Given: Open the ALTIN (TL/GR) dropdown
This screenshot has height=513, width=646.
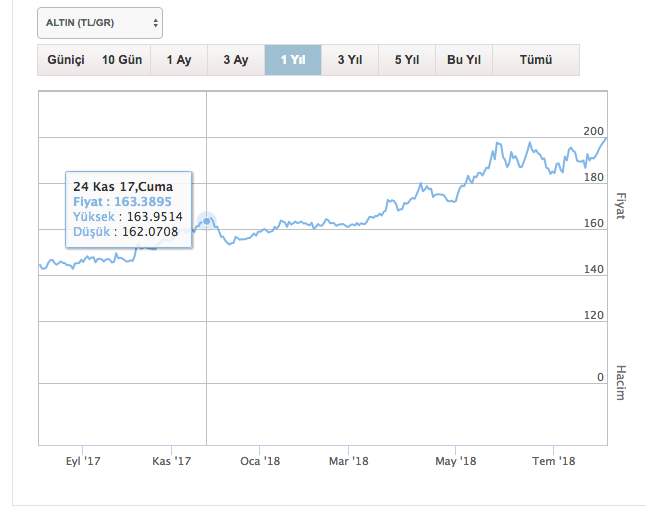Looking at the screenshot, I should point(99,22).
